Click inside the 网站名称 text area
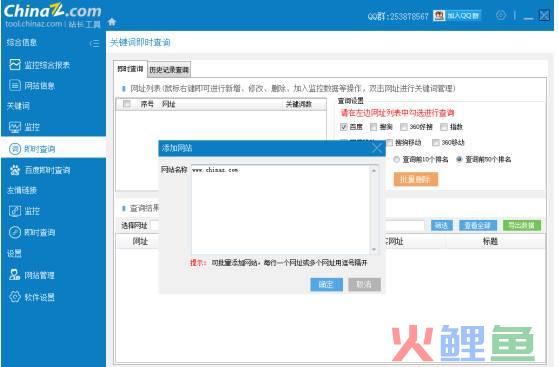Viewport: 559px width, 367px height. (x=281, y=210)
